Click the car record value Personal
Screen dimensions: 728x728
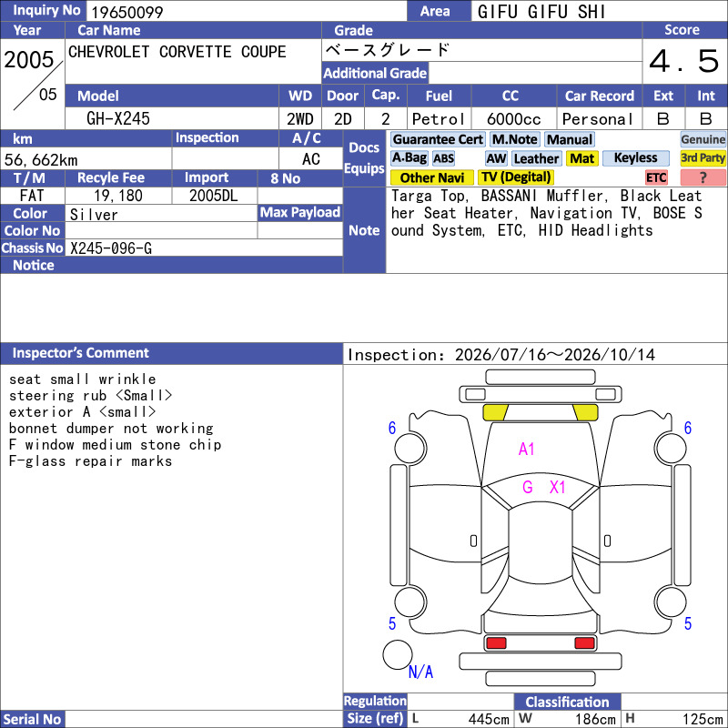click(x=598, y=119)
